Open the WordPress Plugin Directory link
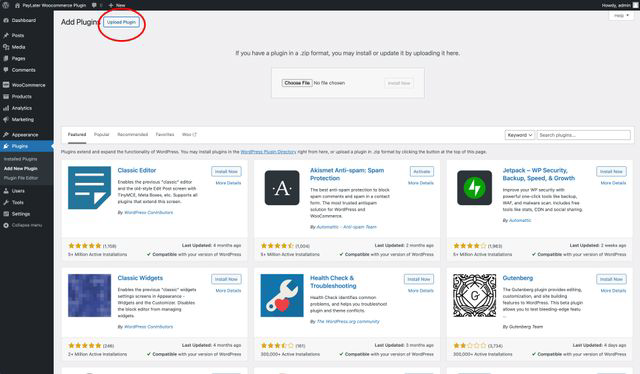640x374 pixels. pyautogui.click(x=268, y=152)
